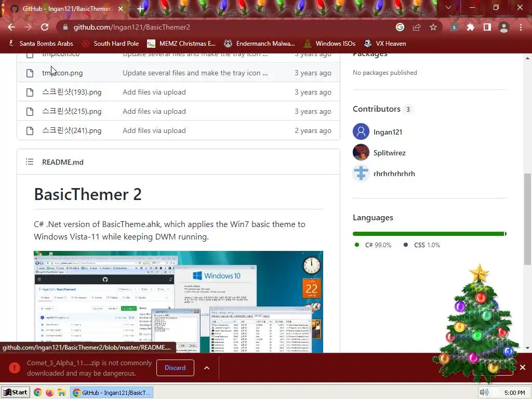Image resolution: width=532 pixels, height=399 pixels.
Task: Open the Contributors heading link
Action: [376, 109]
